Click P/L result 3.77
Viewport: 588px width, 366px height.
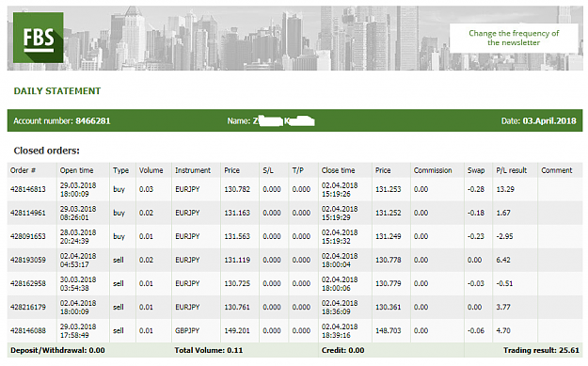(503, 307)
